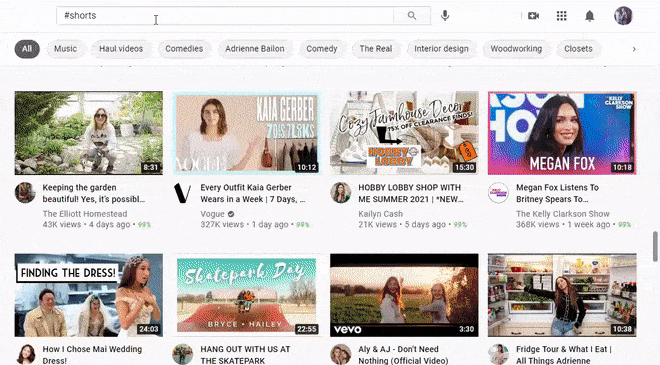Click the search box containing #shorts

pyautogui.click(x=225, y=16)
